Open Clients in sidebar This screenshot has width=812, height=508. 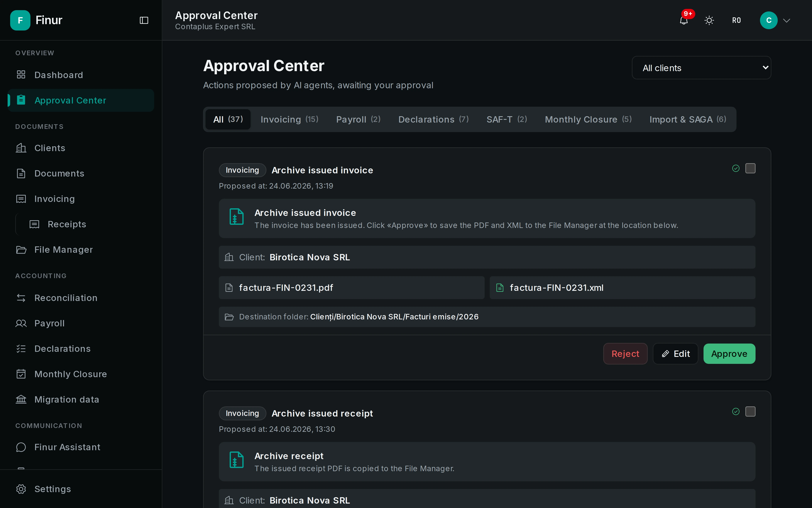[x=81, y=148]
